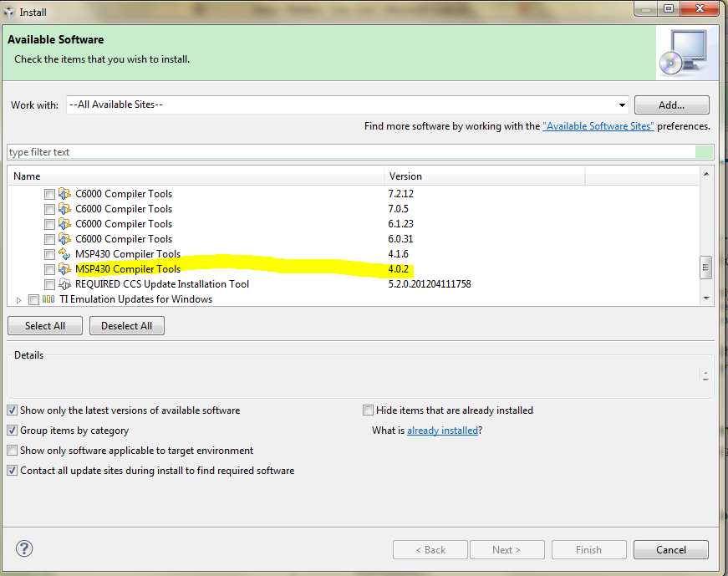Check C6000 Compiler Tools version 6.0.31
This screenshot has height=576, width=728.
[49, 239]
